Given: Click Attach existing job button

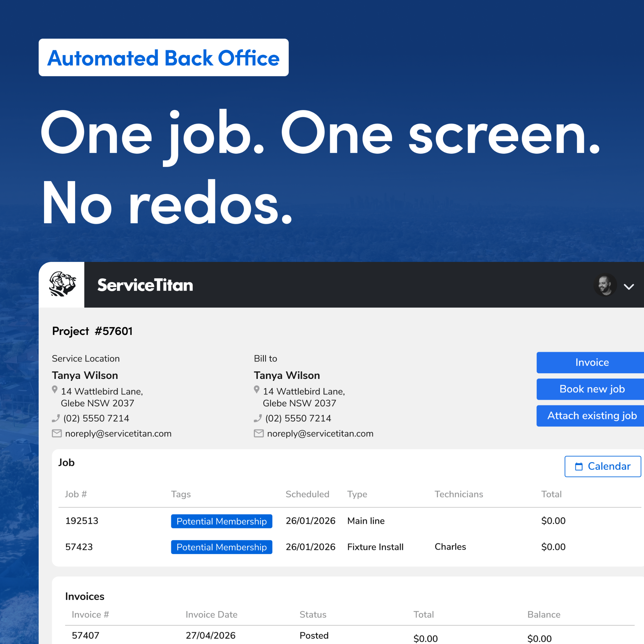Looking at the screenshot, I should click(x=590, y=416).
